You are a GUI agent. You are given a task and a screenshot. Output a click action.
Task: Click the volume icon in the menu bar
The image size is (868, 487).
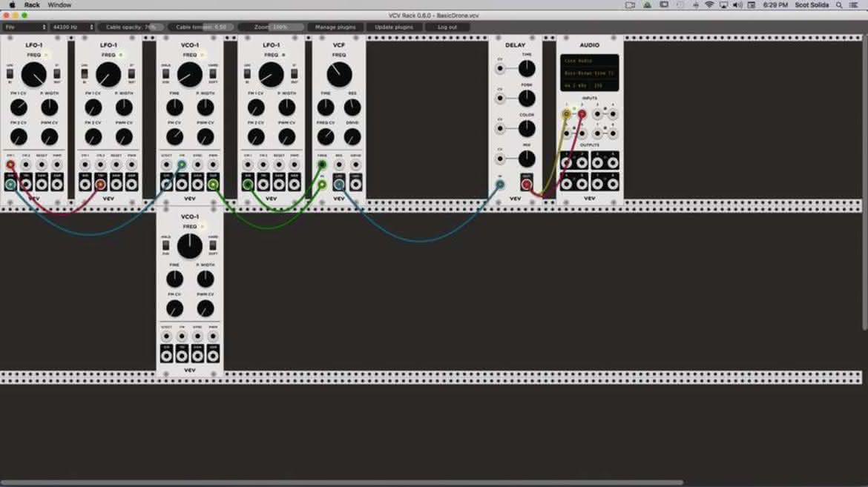(x=737, y=5)
